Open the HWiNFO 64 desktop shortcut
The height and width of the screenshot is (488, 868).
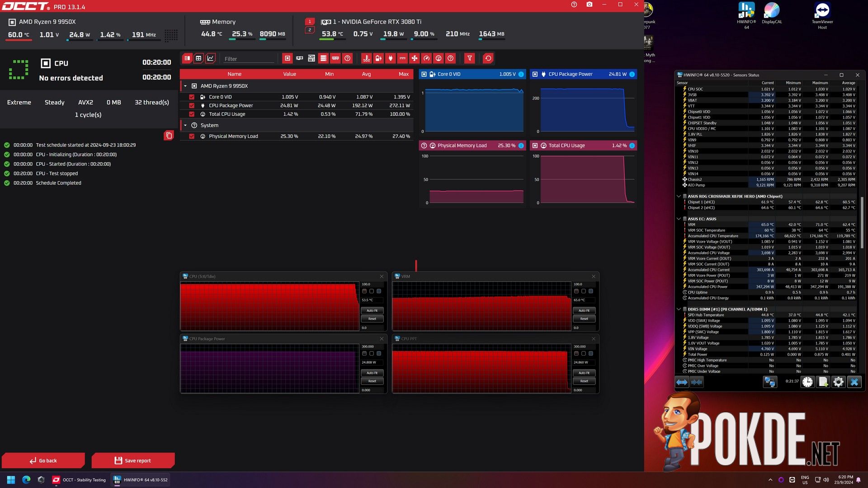(x=746, y=15)
